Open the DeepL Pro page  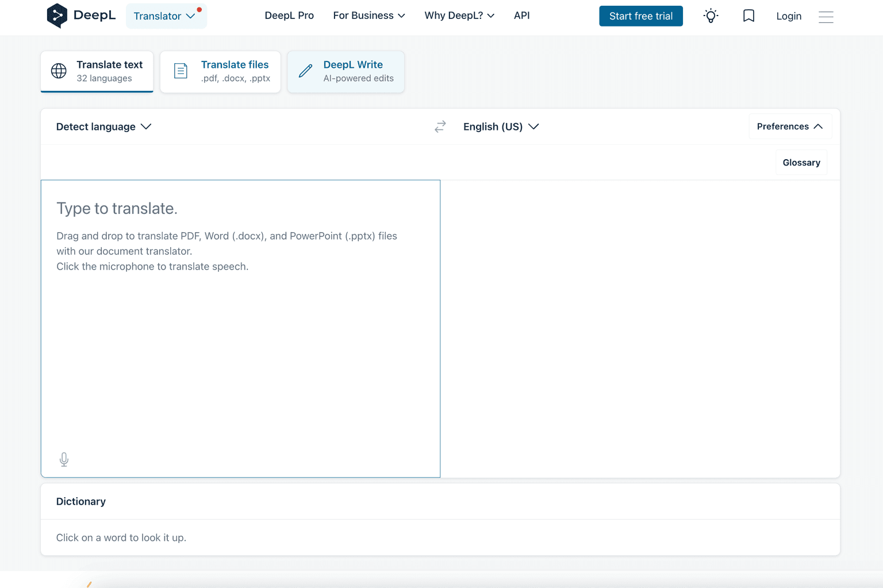(x=289, y=16)
